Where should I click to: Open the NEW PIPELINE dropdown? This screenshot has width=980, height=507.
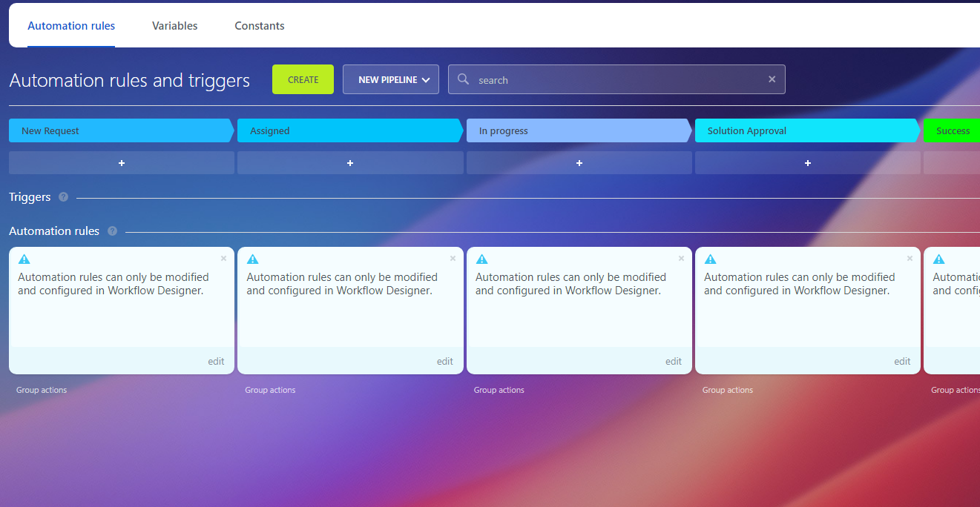point(391,80)
